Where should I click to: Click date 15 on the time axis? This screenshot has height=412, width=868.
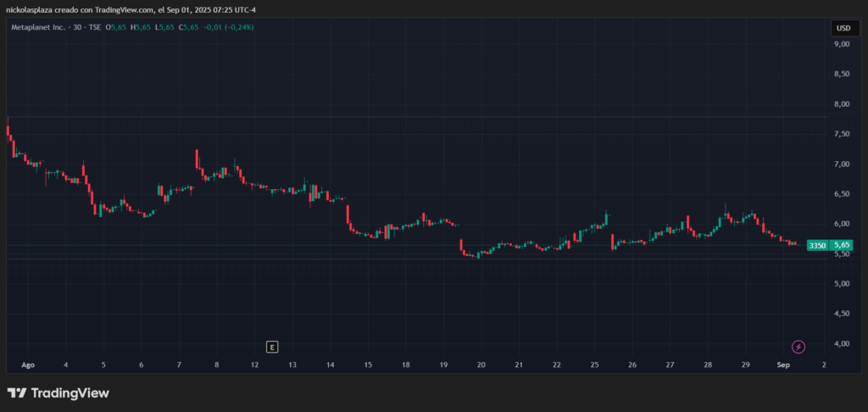pos(368,365)
